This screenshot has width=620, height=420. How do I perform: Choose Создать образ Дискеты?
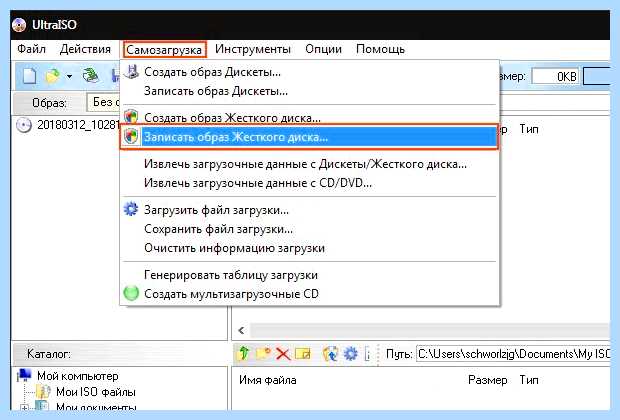click(x=310, y=72)
